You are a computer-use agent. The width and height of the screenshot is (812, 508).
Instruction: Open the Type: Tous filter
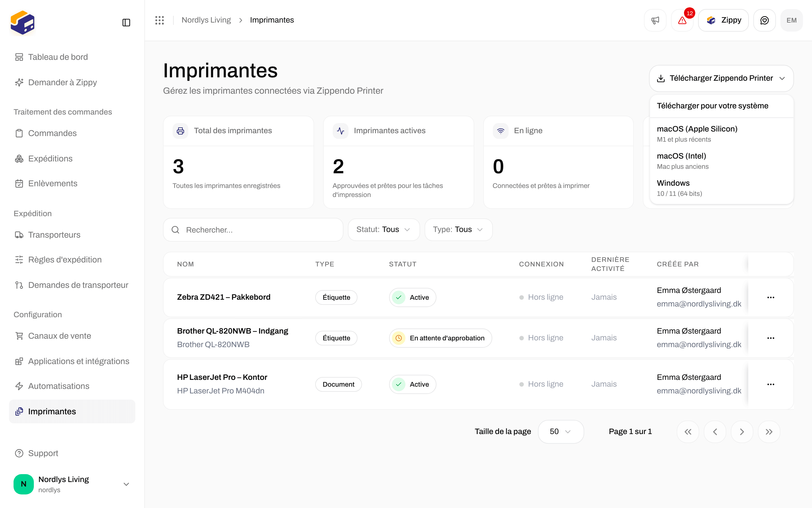point(458,230)
